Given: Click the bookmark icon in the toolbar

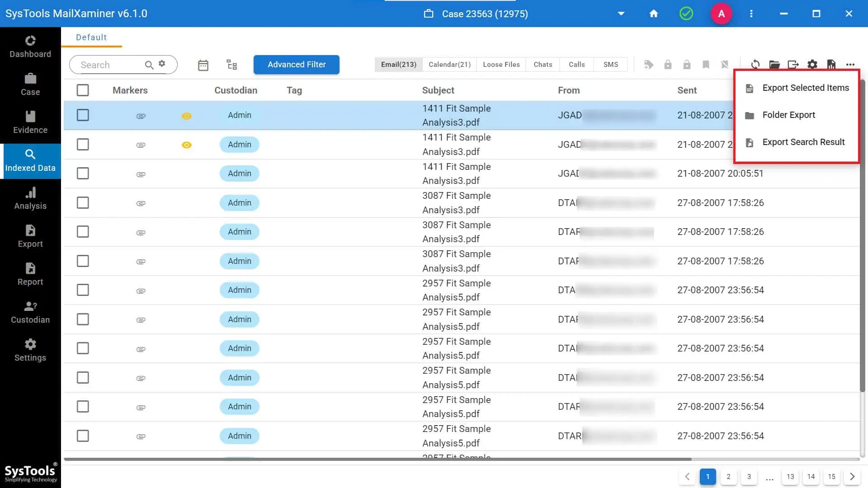Looking at the screenshot, I should [x=706, y=65].
